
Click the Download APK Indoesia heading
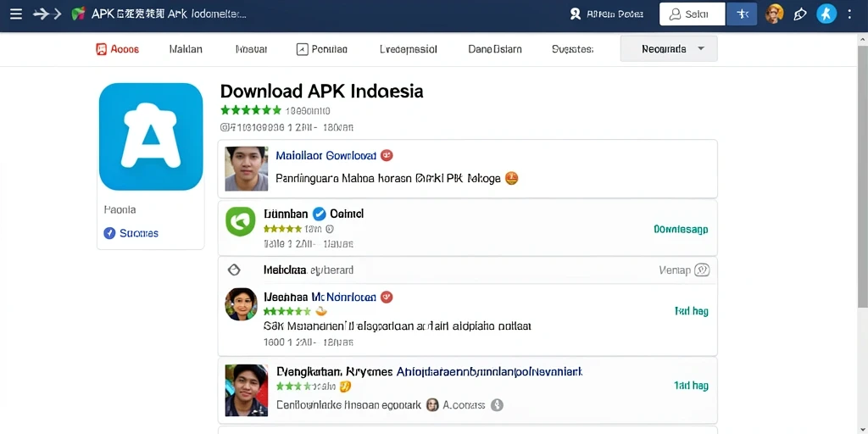click(321, 92)
